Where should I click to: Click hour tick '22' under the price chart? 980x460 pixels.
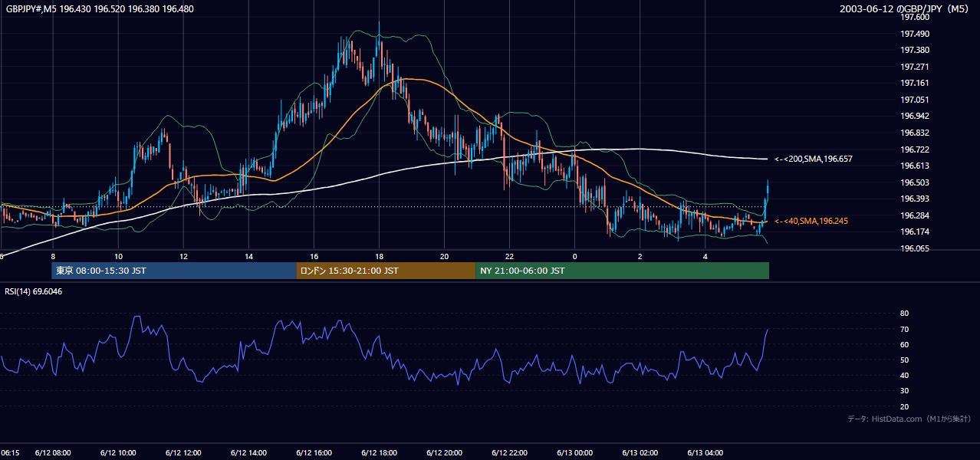[509, 256]
